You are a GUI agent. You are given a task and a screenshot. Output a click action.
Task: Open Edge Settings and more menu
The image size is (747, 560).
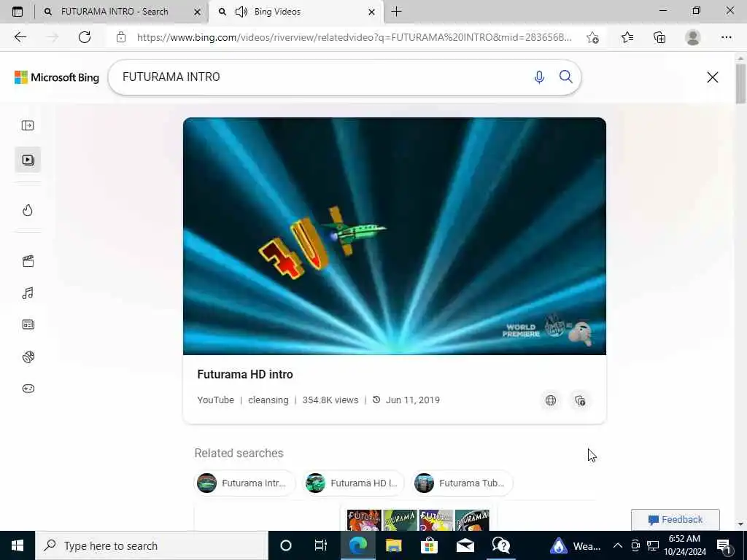[726, 37]
